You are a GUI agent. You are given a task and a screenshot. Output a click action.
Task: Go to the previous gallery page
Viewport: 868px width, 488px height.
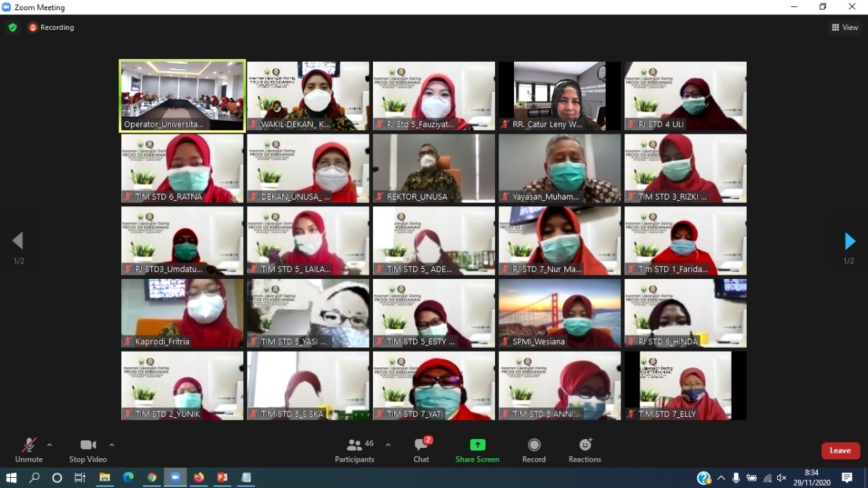coord(18,241)
